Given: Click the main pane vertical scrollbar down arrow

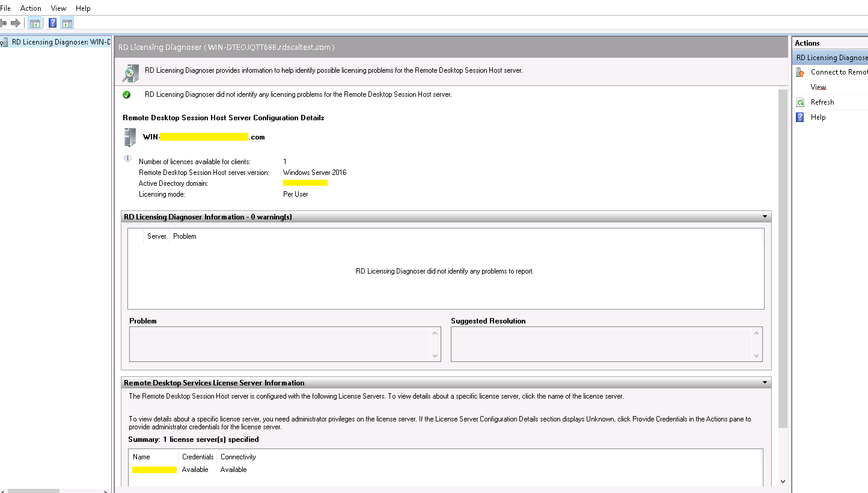Looking at the screenshot, I should [782, 481].
